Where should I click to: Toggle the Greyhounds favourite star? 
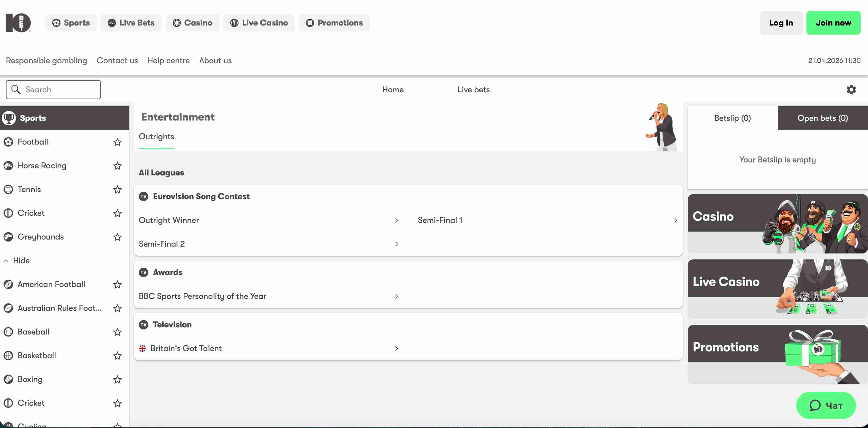pyautogui.click(x=117, y=237)
